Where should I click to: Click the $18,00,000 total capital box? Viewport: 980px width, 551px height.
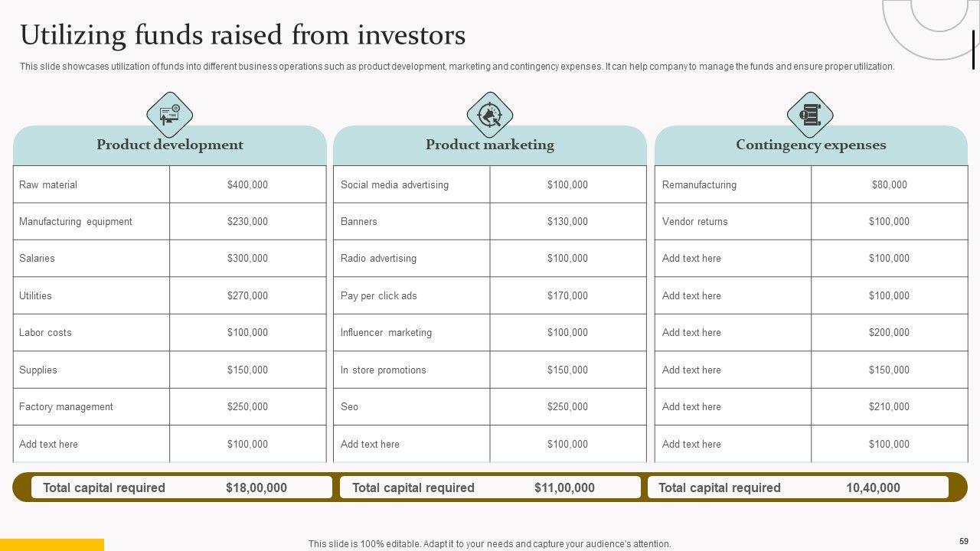[x=181, y=487]
